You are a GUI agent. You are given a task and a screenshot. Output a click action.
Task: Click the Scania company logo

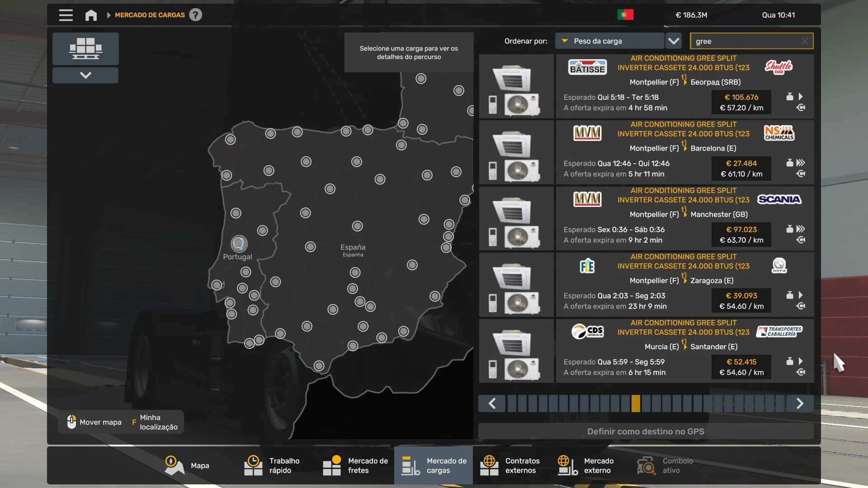779,199
